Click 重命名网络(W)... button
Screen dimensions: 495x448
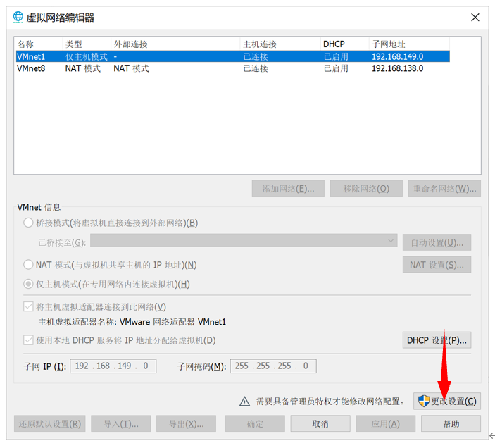(x=444, y=189)
